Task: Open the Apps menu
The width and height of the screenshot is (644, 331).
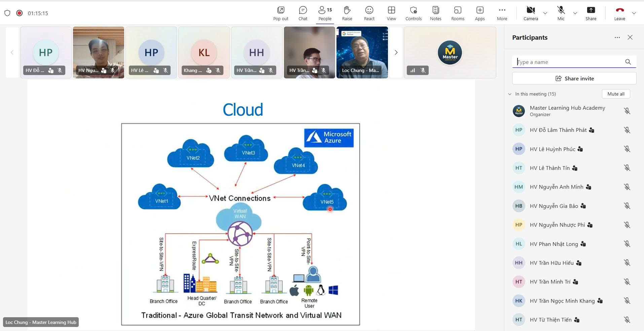Action: click(480, 13)
